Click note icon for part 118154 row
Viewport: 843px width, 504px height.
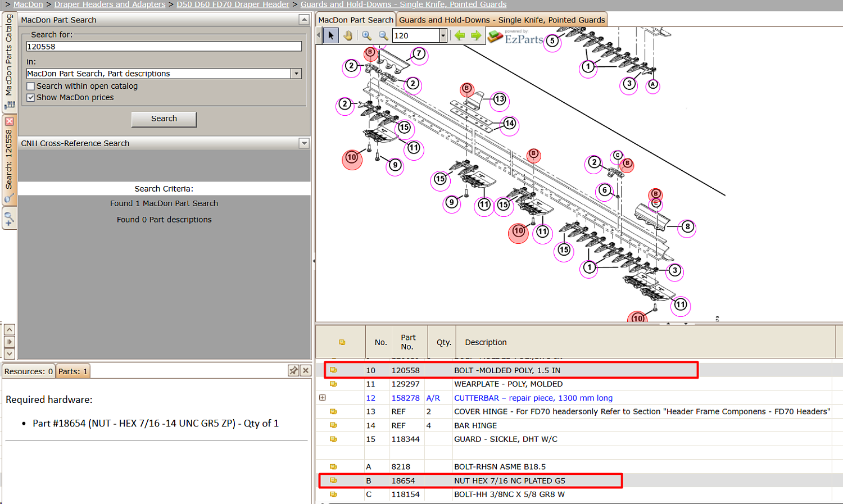coord(333,494)
